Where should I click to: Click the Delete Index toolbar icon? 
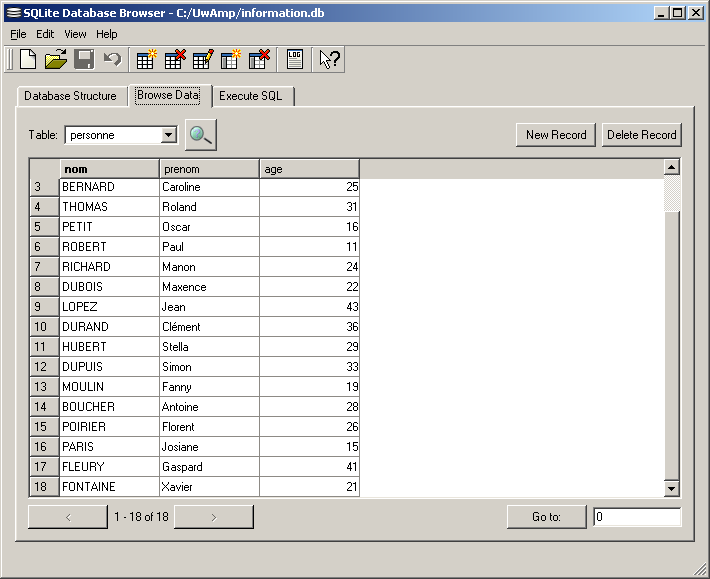point(259,60)
